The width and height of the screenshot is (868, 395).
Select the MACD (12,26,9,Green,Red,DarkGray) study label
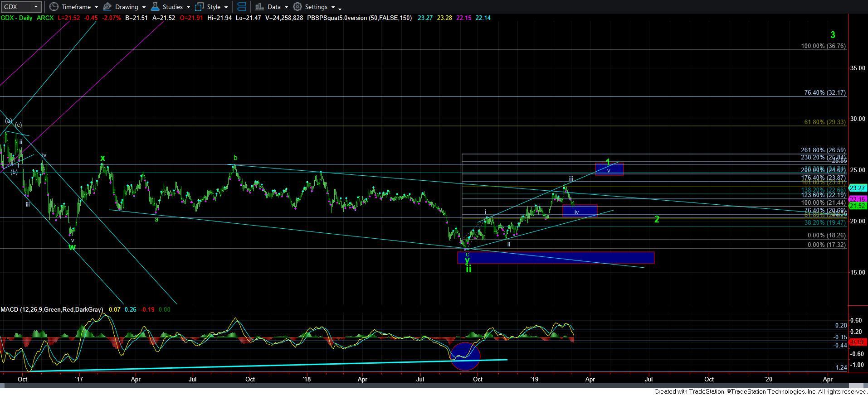51,309
